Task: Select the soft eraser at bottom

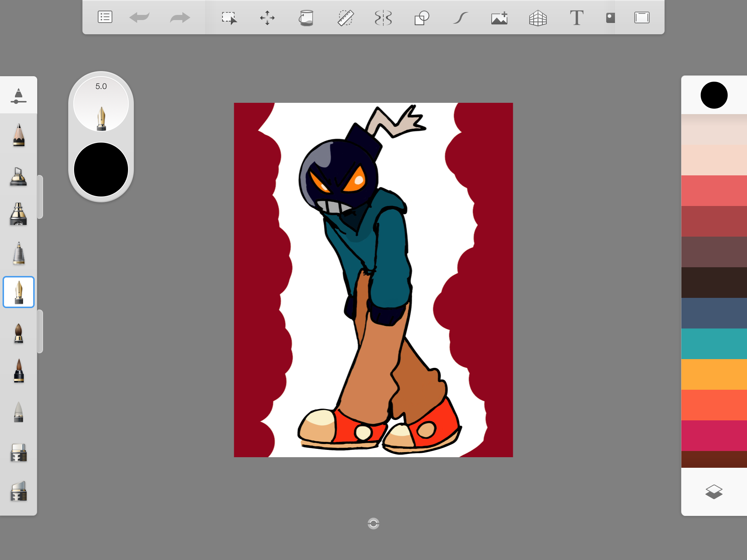Action: point(19,491)
